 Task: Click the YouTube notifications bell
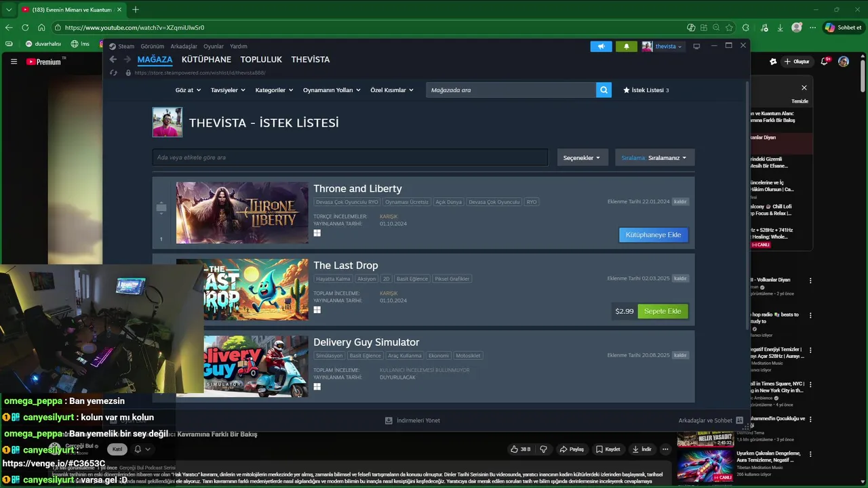(x=825, y=62)
